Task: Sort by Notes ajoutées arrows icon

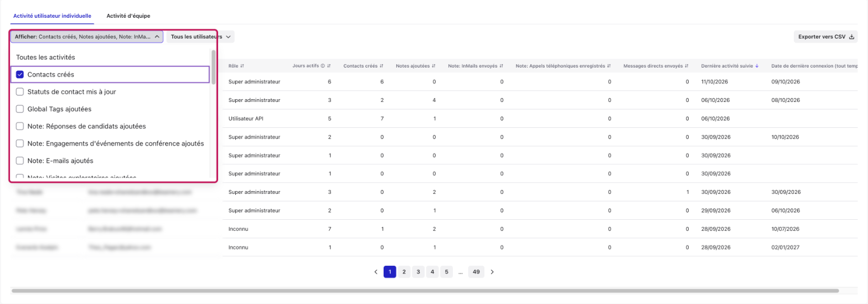Action: pos(434,66)
